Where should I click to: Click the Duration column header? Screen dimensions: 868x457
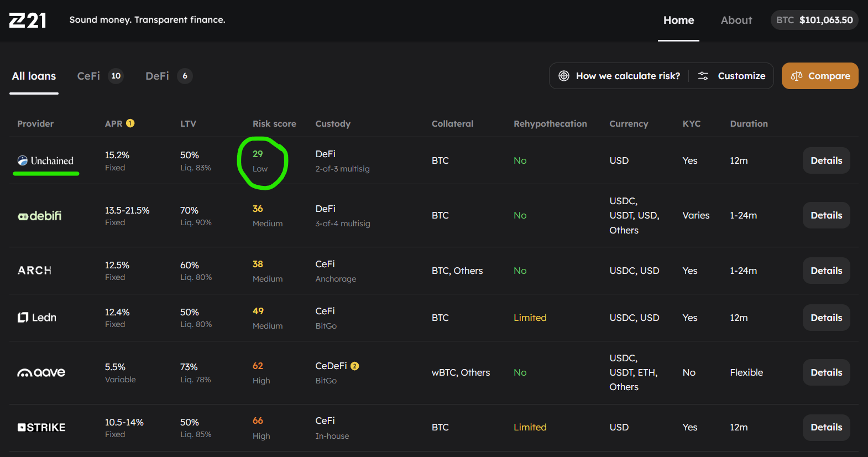pos(749,123)
